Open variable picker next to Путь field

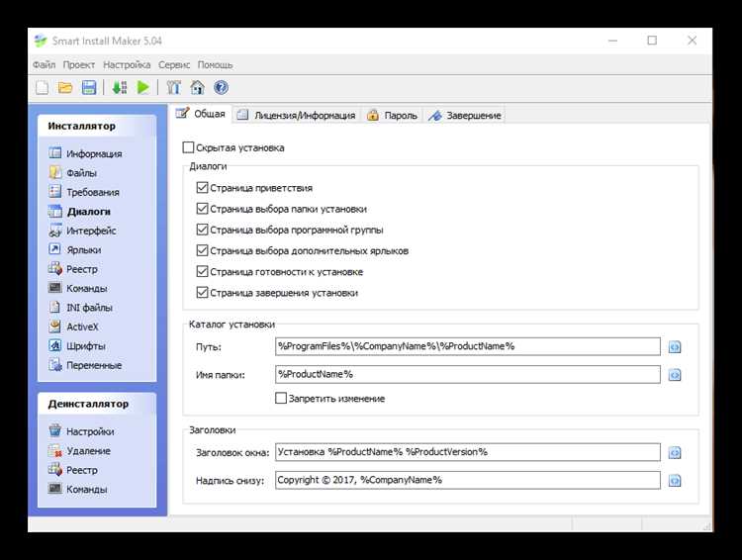tap(675, 347)
